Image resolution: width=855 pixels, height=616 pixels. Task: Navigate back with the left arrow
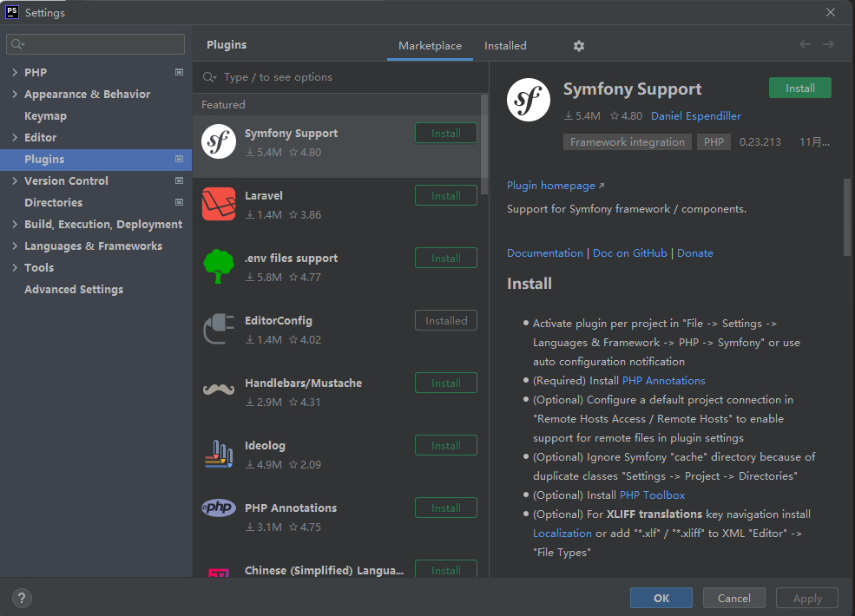tap(805, 45)
